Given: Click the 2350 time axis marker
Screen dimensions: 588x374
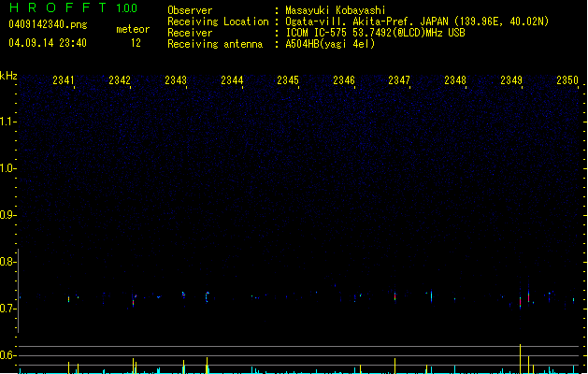Looking at the screenshot, I should 567,80.
